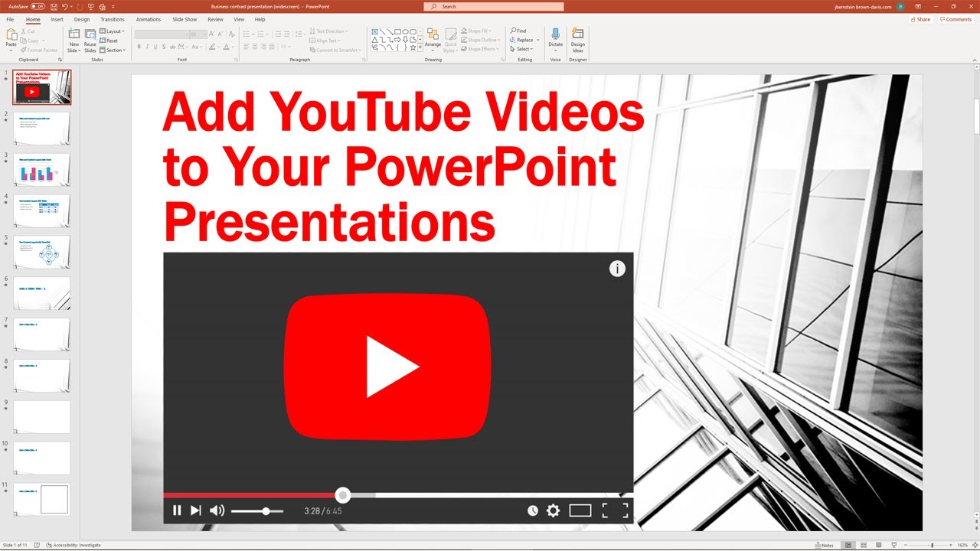This screenshot has height=551, width=980.
Task: Apply Underline formatting
Action: 155,47
